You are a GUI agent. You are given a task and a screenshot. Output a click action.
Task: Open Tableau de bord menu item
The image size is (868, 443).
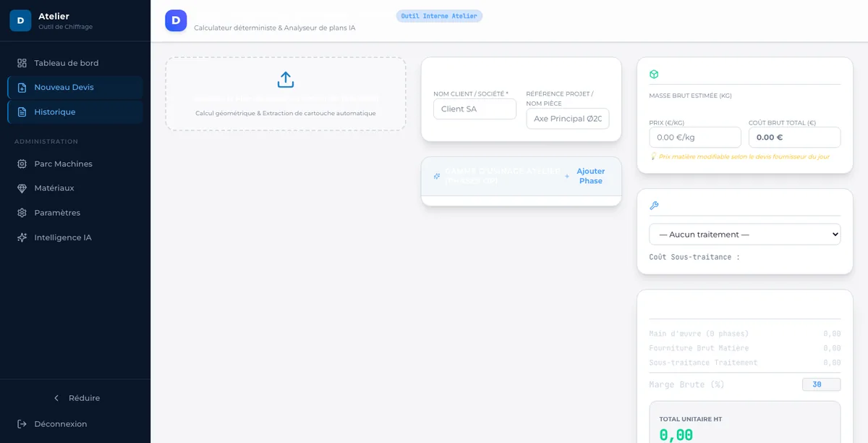[75, 63]
